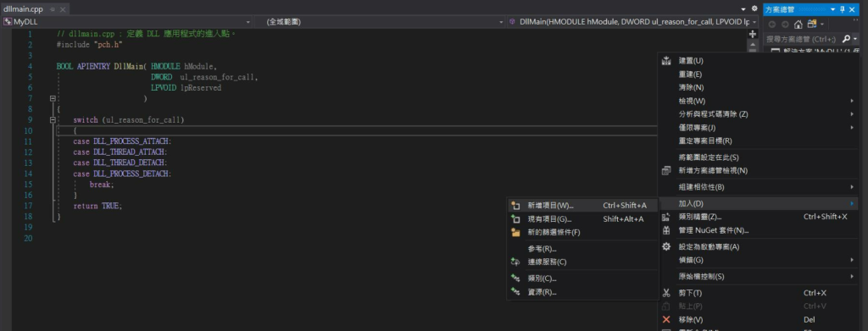Click the forward arrow in 方案總管 toolbar
Image resolution: width=868 pixels, height=331 pixels.
[x=785, y=25]
